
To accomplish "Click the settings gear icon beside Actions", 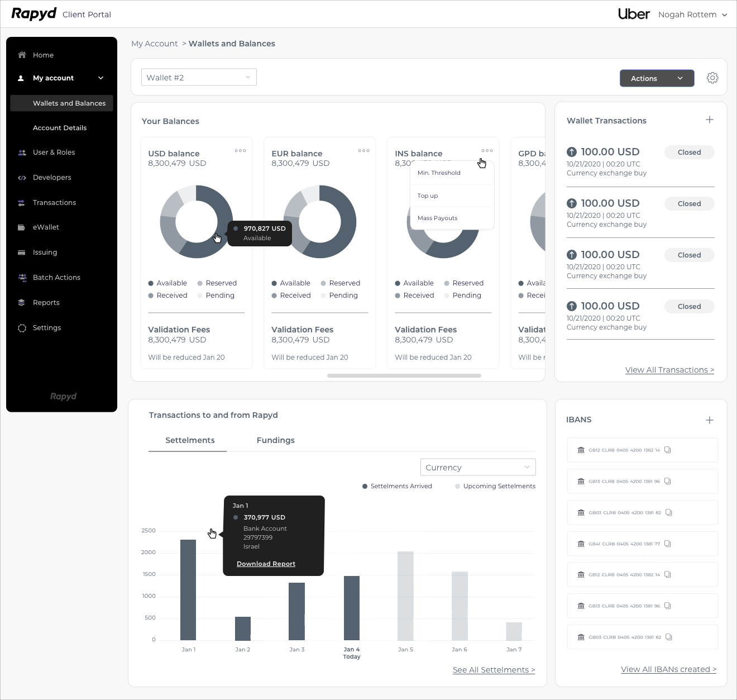I will (x=712, y=78).
